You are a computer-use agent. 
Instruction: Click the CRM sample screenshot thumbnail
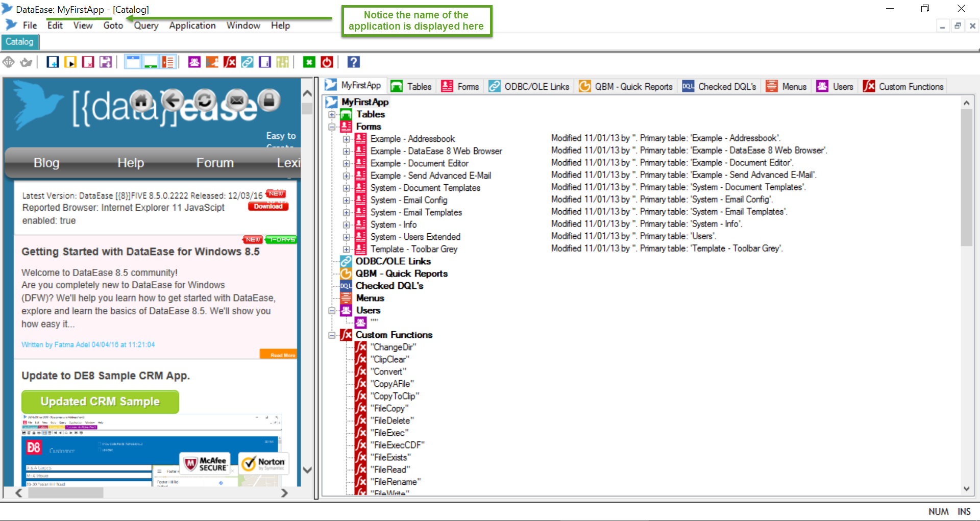[x=151, y=451]
